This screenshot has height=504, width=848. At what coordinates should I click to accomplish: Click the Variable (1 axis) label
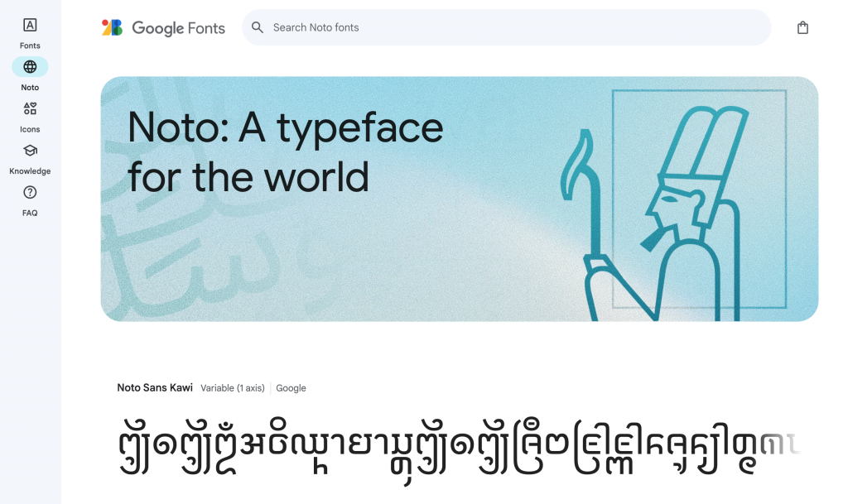[233, 388]
